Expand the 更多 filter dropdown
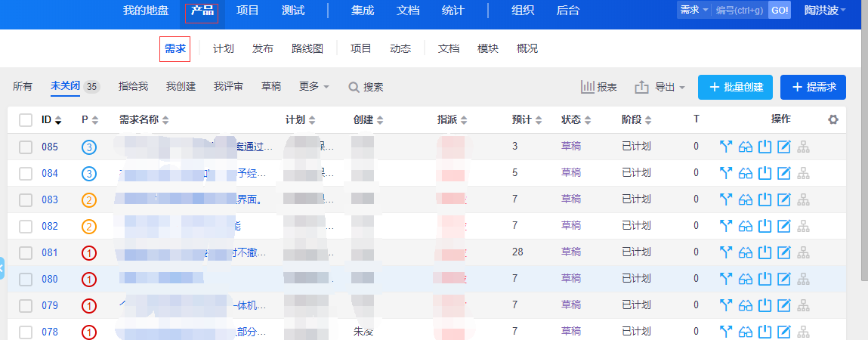 (x=314, y=86)
